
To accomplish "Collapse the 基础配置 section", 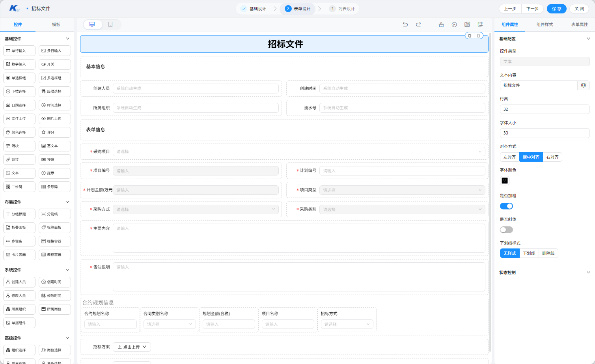I will [588, 39].
